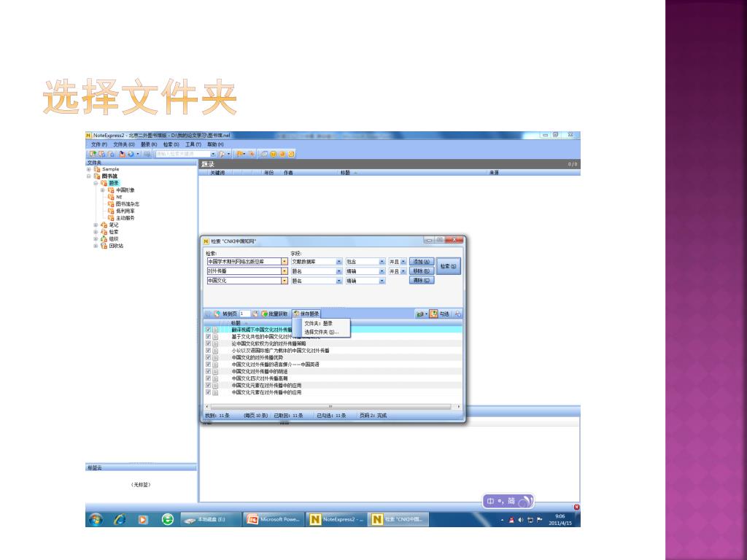Screen dimensions: 747x560
Task: Click the 勾选 checkmark toolbar icon
Action: click(x=433, y=314)
